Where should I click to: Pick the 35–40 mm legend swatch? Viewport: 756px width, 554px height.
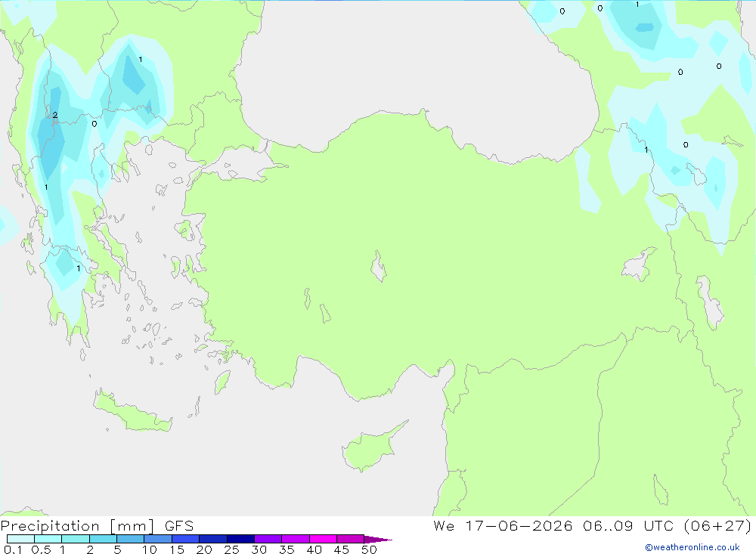pos(296,539)
